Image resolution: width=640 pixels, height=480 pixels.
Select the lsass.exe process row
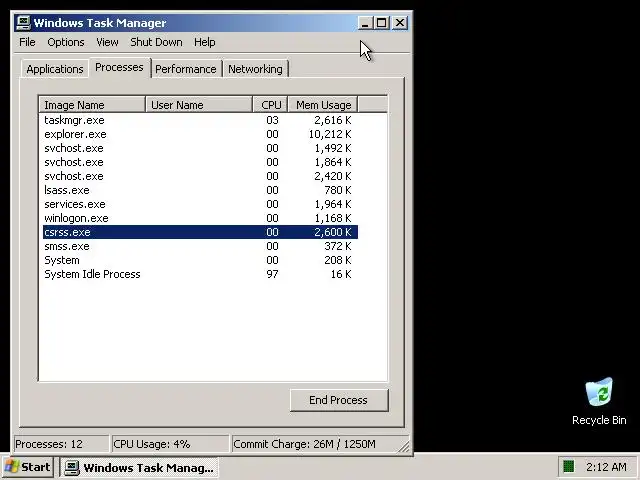200,190
